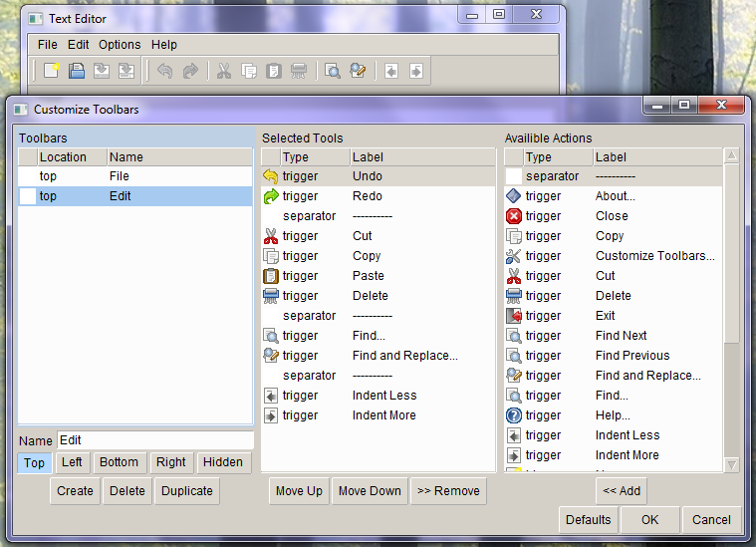Click the Delete toolbar button below Toolbars list
Screen dimensions: 756x547
click(x=127, y=491)
